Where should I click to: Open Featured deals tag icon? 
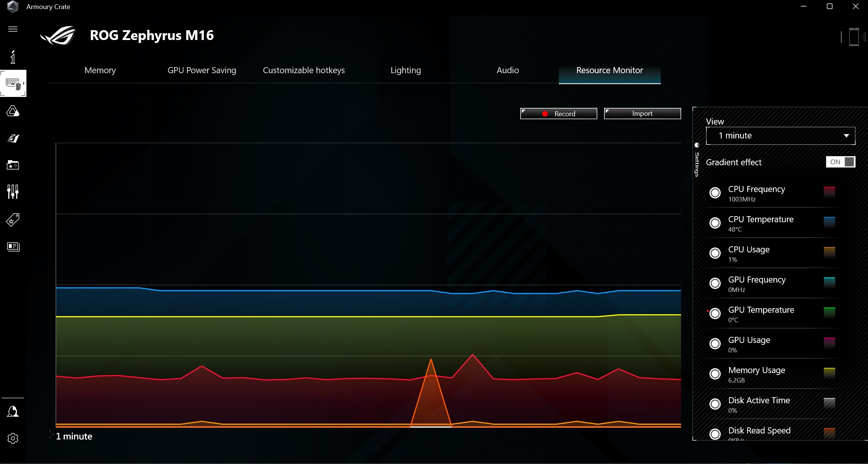point(13,220)
